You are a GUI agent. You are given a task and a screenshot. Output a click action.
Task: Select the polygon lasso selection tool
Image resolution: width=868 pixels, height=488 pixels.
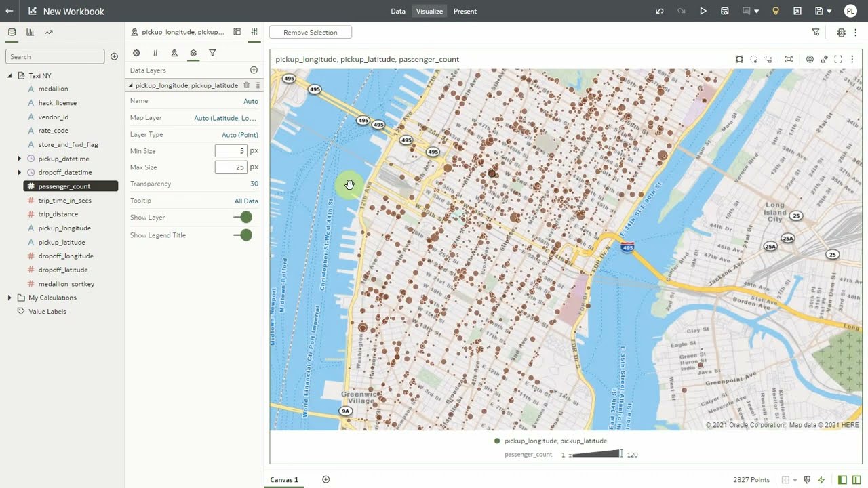click(768, 59)
